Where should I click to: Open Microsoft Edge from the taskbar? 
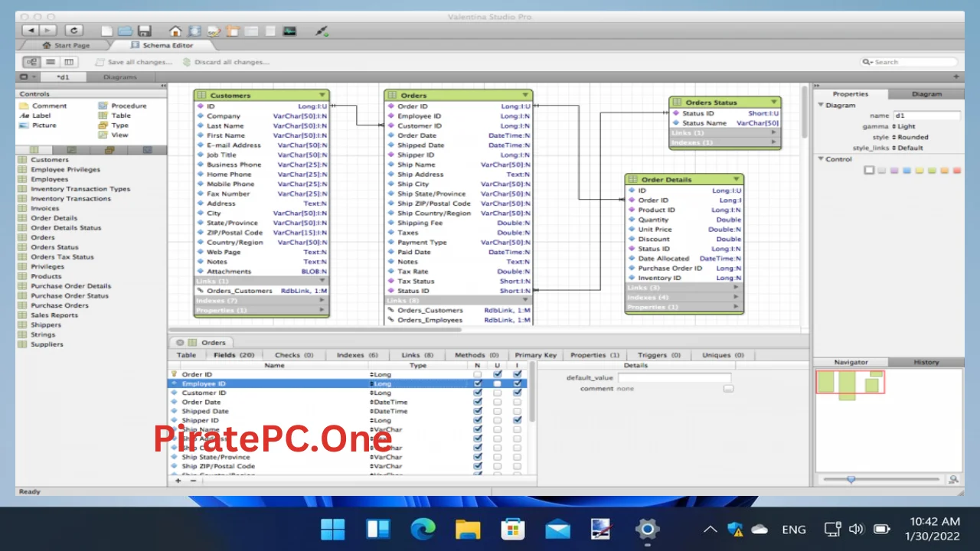pyautogui.click(x=423, y=529)
